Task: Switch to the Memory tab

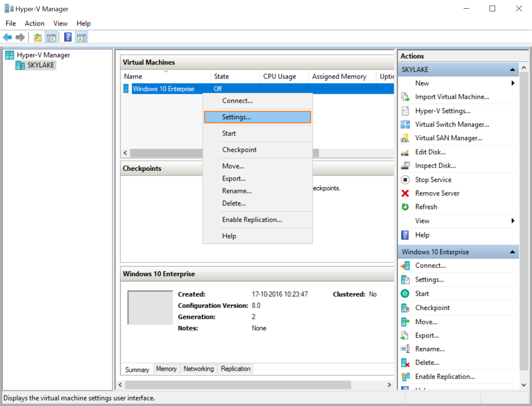Action: pyautogui.click(x=166, y=369)
